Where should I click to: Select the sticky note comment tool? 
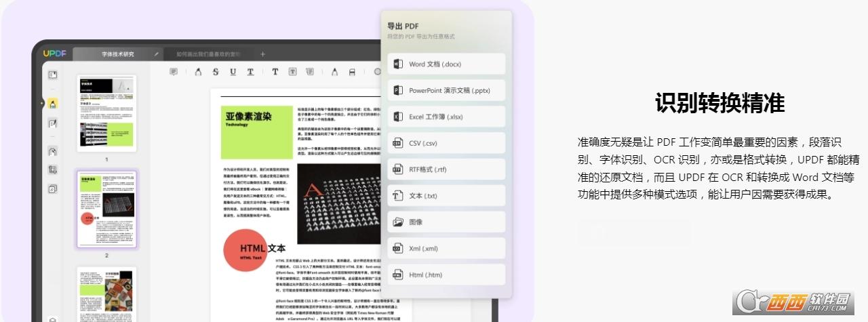click(174, 72)
